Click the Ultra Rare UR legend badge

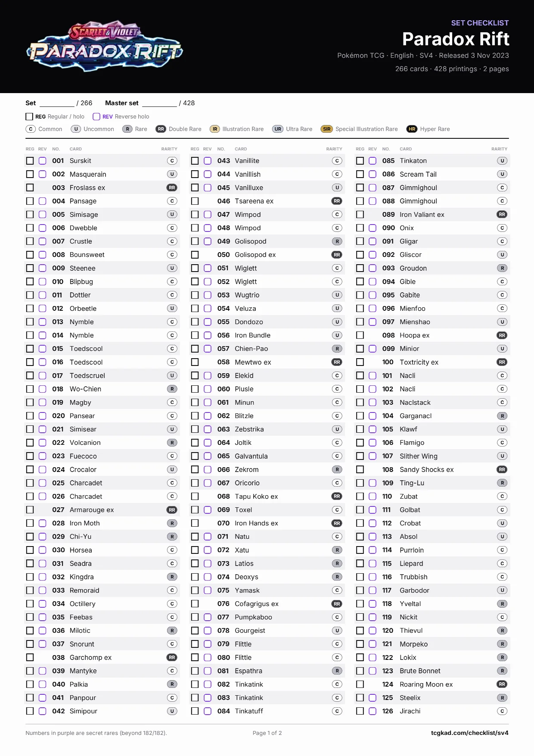pyautogui.click(x=278, y=129)
